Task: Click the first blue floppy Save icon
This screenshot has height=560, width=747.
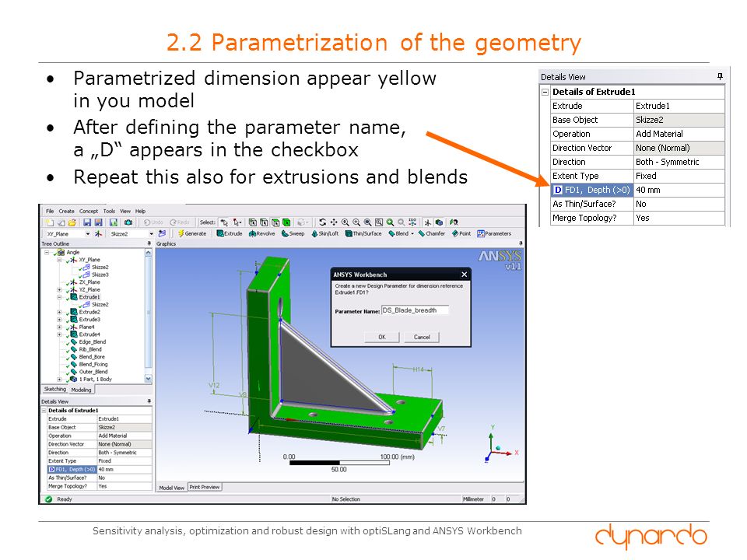Action: pos(87,222)
